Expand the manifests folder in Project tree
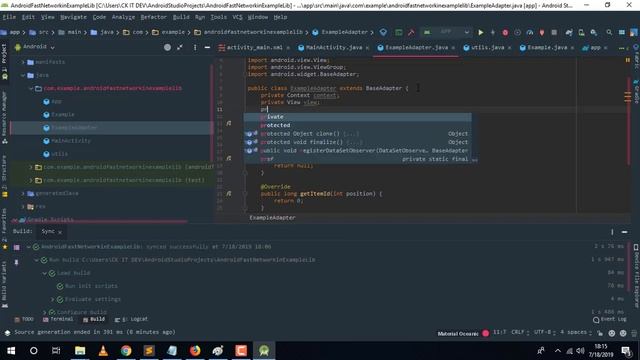 [x=23, y=62]
